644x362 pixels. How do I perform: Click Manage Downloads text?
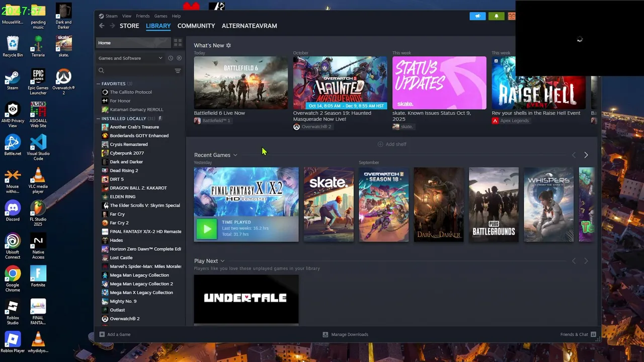350,334
